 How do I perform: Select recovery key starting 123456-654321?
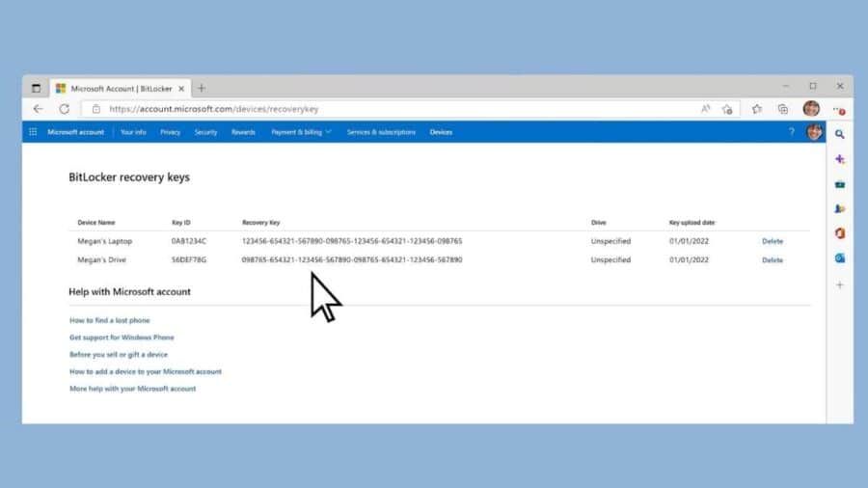[x=352, y=241]
